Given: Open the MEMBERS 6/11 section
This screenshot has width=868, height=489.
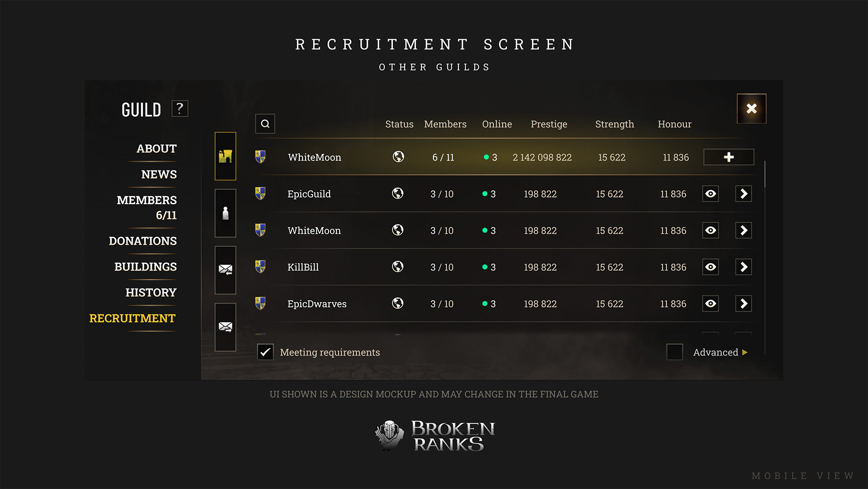Looking at the screenshot, I should 146,208.
